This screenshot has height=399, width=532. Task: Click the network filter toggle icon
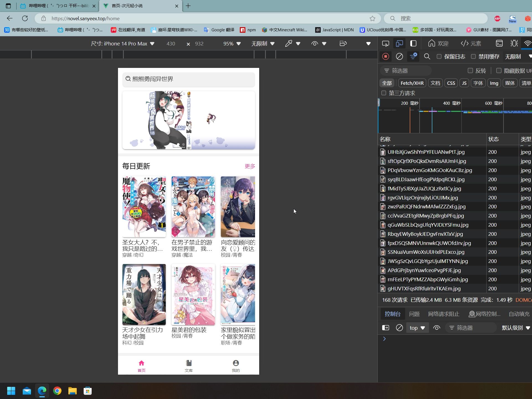pos(413,56)
